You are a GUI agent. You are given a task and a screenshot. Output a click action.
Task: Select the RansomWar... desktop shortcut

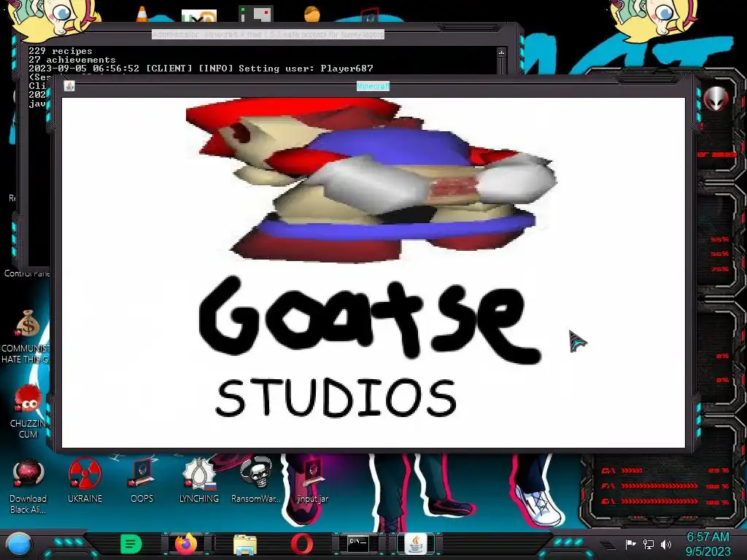[x=256, y=481]
